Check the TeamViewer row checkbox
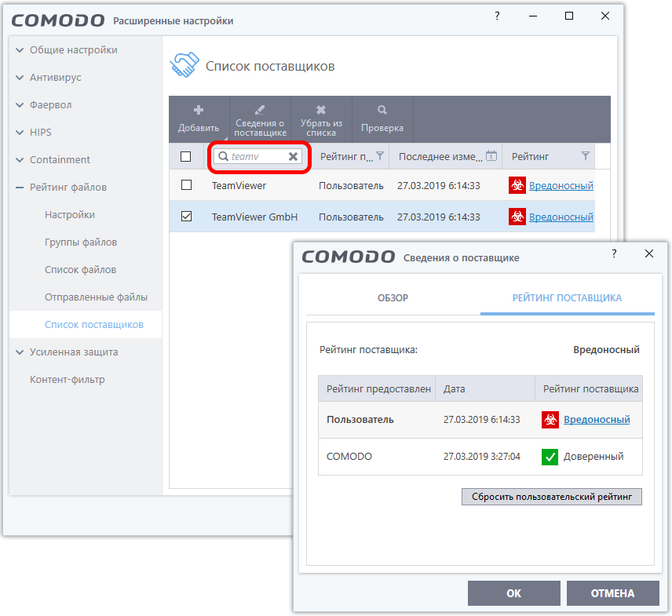Image resolution: width=672 pixels, height=616 pixels. click(186, 185)
